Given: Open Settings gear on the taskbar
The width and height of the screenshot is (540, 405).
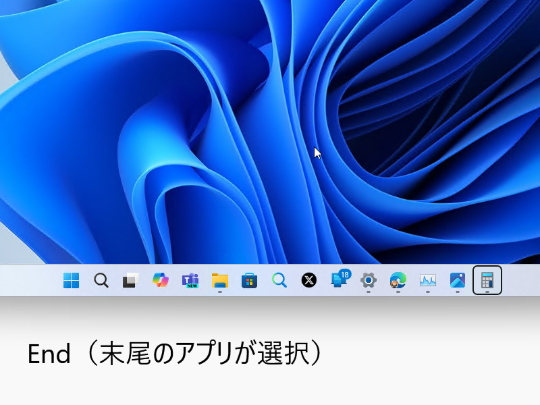Looking at the screenshot, I should tap(368, 280).
